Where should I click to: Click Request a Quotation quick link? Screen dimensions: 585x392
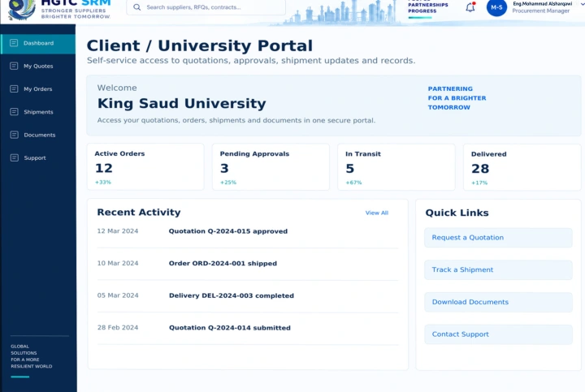pyautogui.click(x=498, y=237)
